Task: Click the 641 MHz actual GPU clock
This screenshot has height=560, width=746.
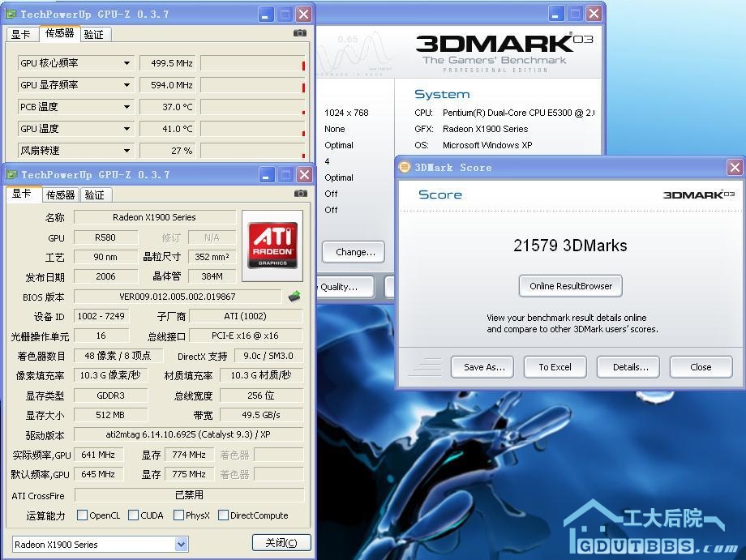Action: point(98,455)
